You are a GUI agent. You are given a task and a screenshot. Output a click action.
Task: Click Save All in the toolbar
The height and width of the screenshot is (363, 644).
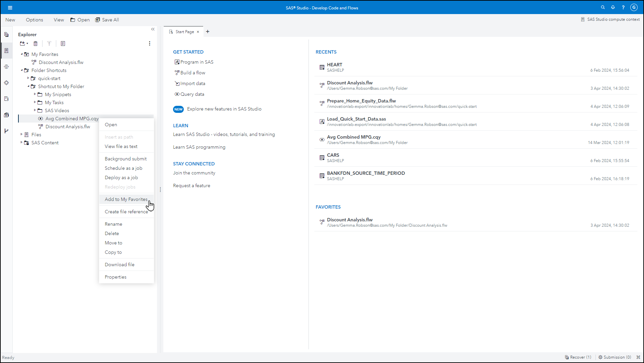pyautogui.click(x=107, y=20)
